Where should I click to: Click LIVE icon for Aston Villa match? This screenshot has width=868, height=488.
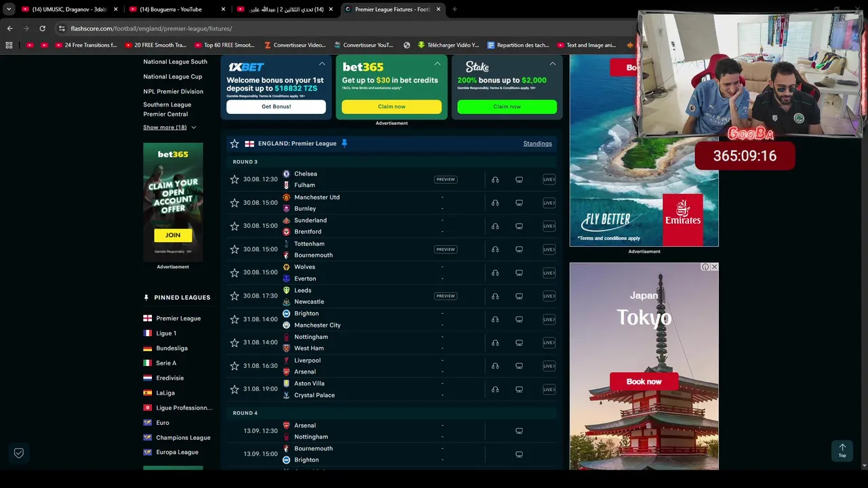point(549,389)
